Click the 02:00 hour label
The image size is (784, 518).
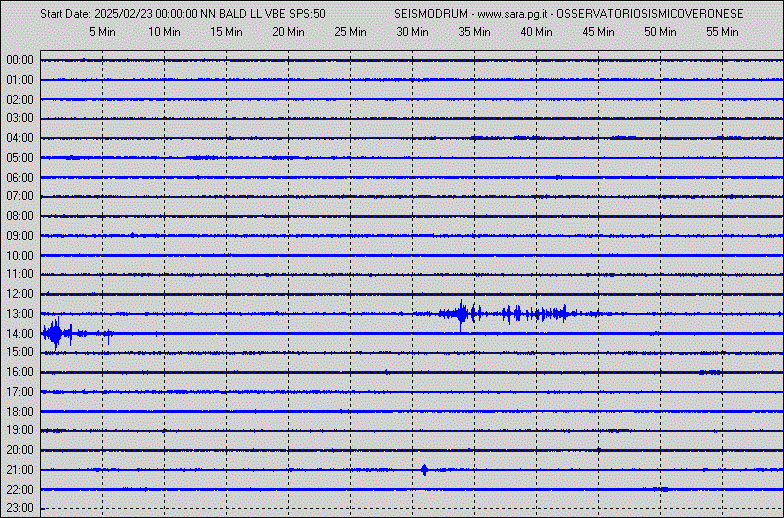[x=20, y=100]
